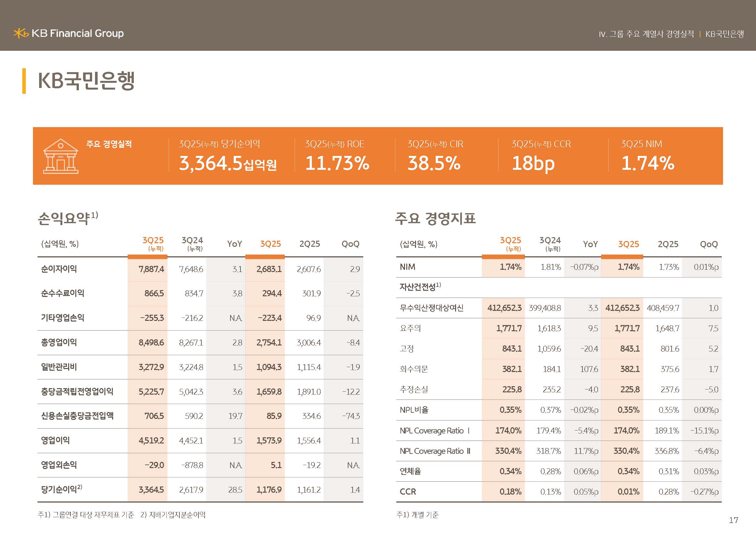Click the 3,364.5십억원 net income figure
Viewport: 756px width, 535px height.
tap(227, 163)
